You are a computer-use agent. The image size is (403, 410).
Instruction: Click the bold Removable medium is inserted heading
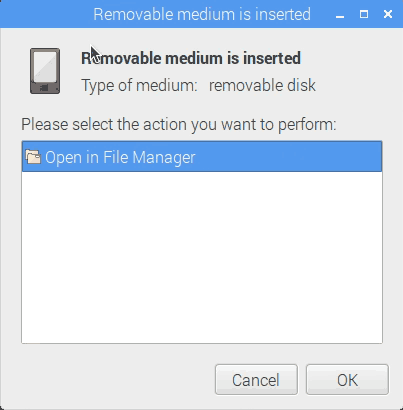coord(191,58)
